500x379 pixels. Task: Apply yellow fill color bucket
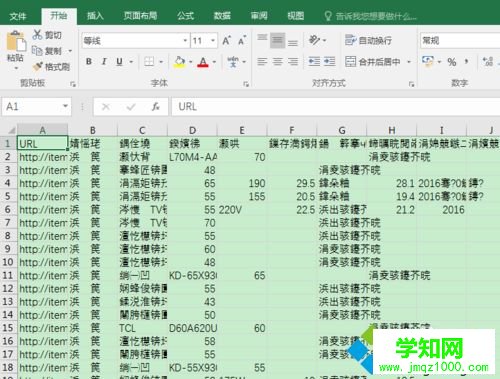tap(179, 61)
